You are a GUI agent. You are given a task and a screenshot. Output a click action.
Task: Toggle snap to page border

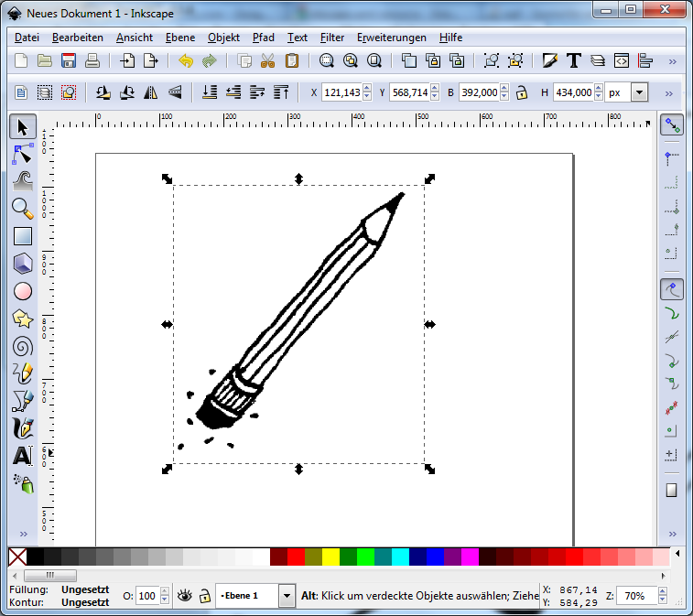671,490
